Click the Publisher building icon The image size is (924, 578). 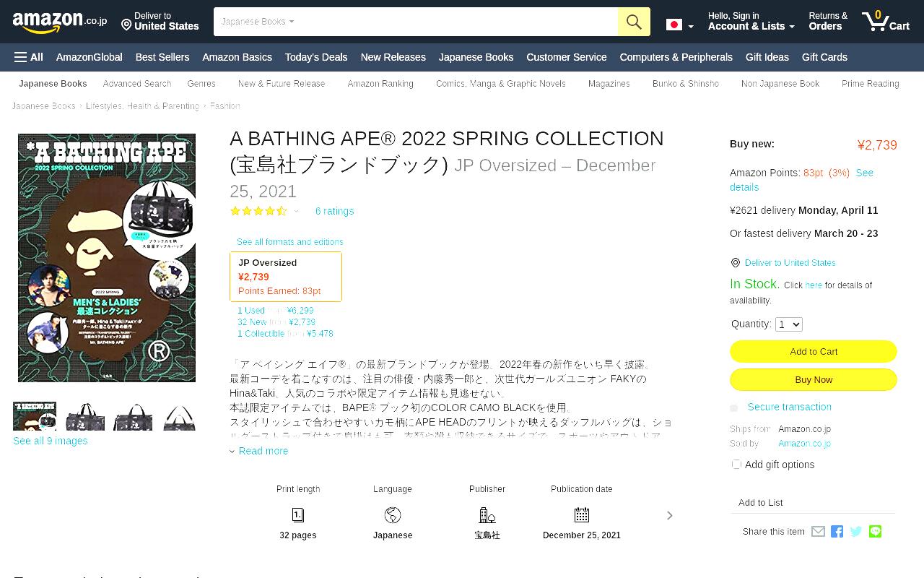pos(487,515)
